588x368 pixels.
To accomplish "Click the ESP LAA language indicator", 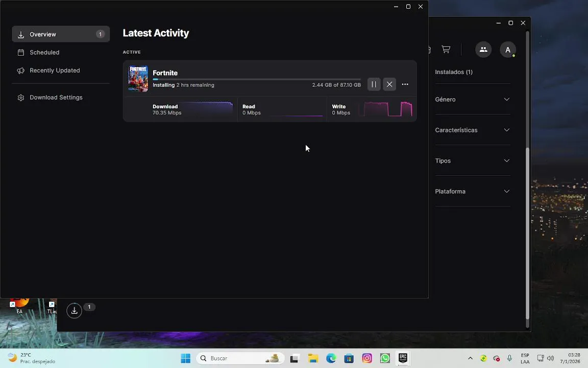I will pos(525,358).
